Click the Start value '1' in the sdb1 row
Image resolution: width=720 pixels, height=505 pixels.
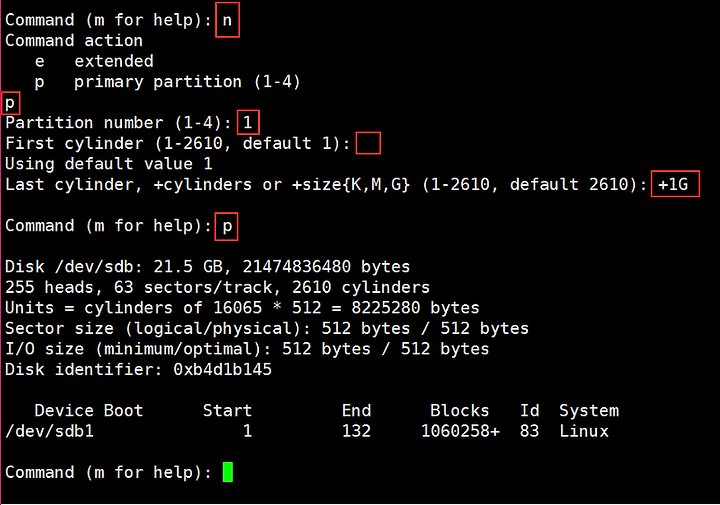pos(247,431)
